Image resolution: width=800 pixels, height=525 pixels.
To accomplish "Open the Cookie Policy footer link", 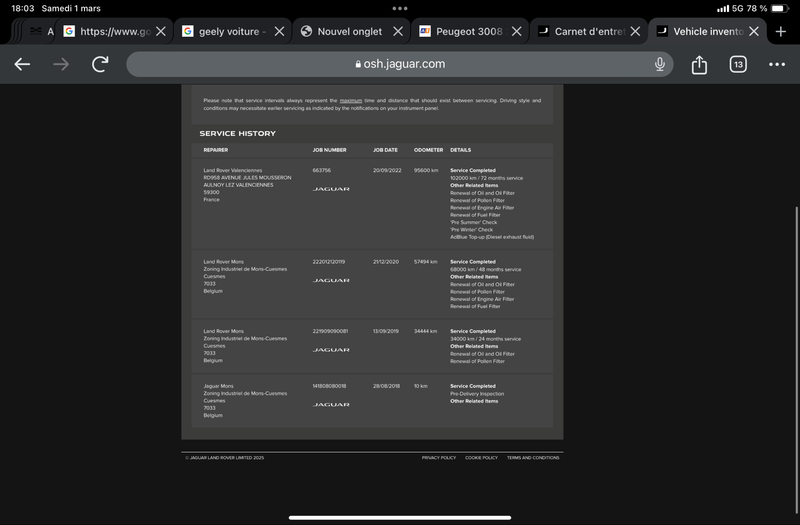I will [481, 458].
